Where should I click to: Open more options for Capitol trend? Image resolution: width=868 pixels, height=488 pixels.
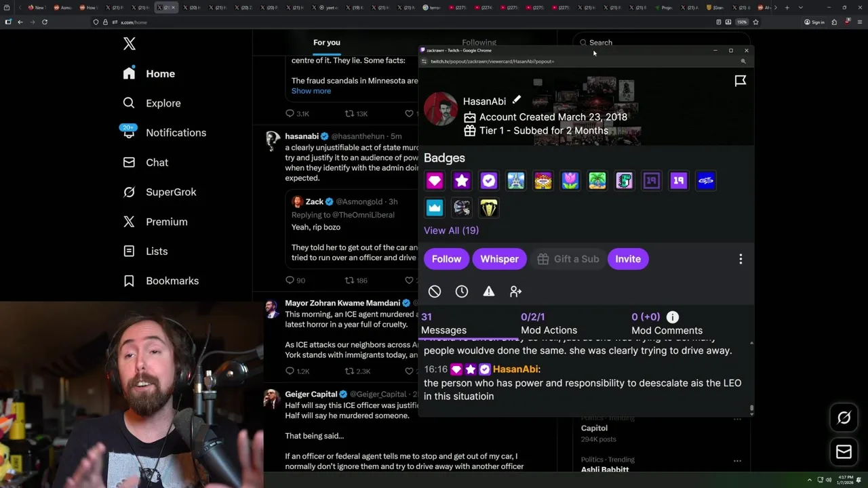[737, 420]
